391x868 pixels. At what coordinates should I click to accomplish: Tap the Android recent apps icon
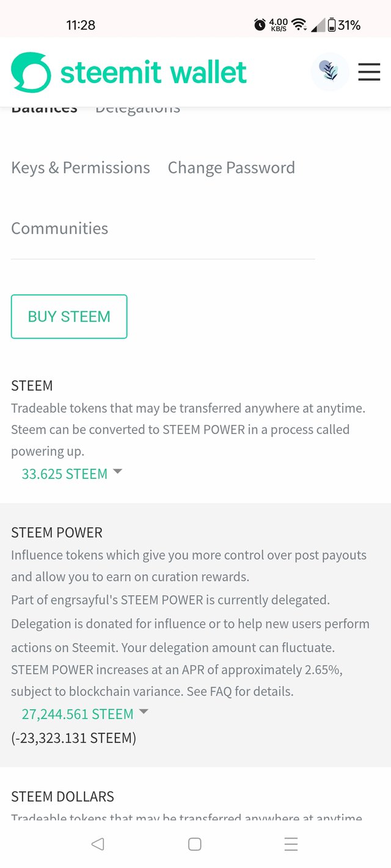point(291,844)
